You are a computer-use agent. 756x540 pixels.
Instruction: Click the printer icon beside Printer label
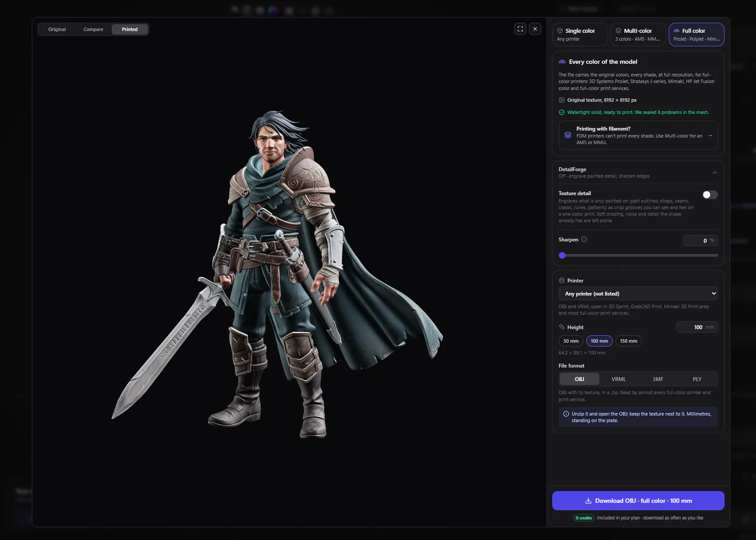coord(562,281)
